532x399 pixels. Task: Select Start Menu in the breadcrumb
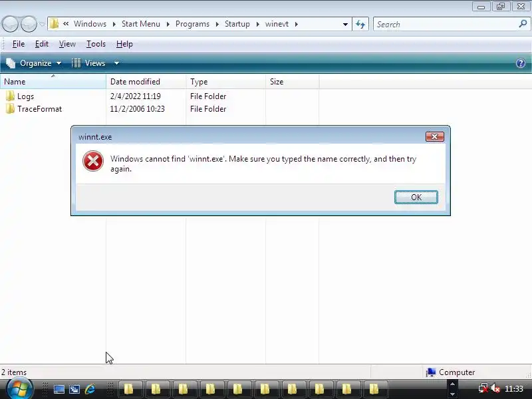coord(141,24)
